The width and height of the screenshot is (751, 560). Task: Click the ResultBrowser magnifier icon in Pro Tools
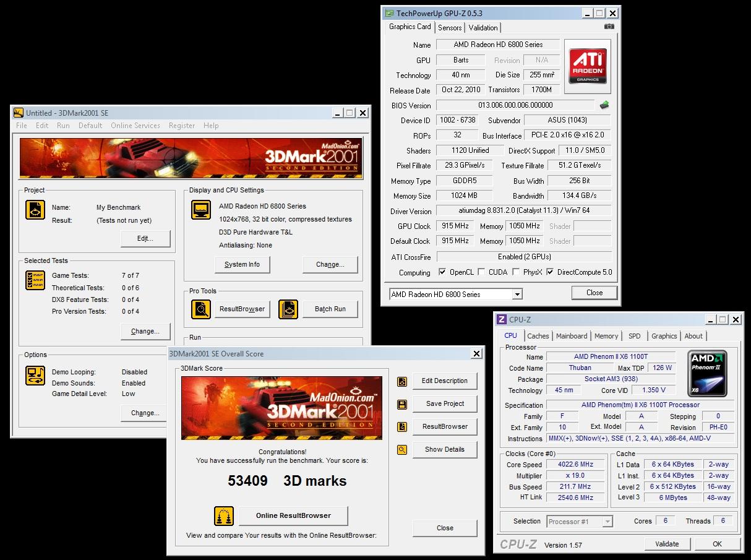(201, 309)
